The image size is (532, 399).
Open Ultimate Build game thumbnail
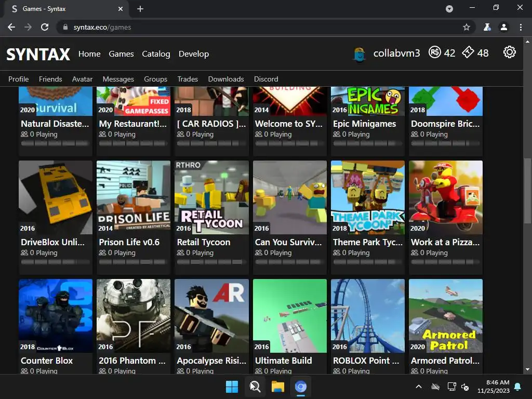290,316
